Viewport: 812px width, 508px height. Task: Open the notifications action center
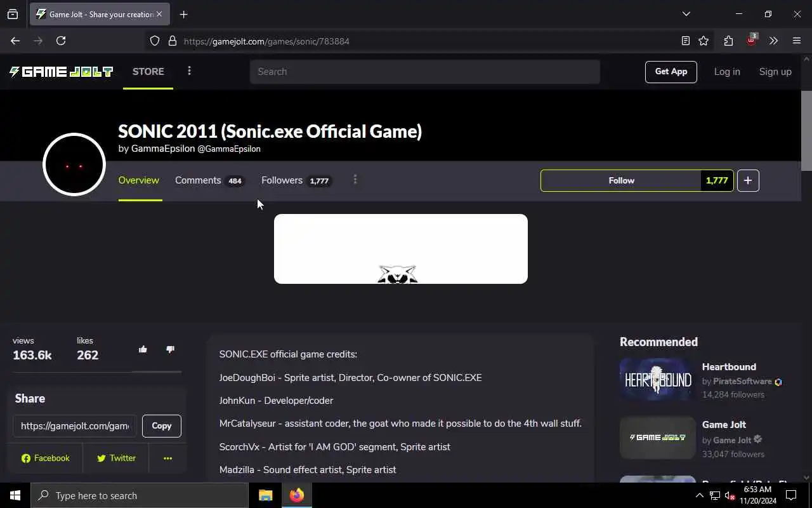(791, 495)
